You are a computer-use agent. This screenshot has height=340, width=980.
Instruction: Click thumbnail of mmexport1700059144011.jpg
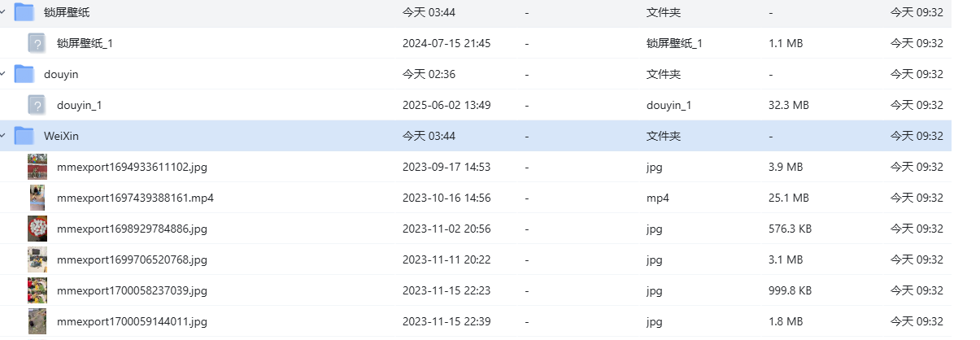pyautogui.click(x=37, y=321)
